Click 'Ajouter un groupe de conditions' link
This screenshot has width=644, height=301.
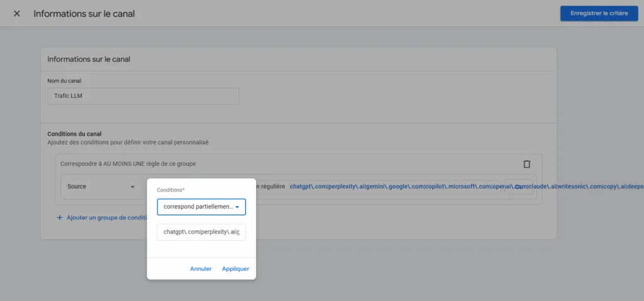(x=106, y=217)
